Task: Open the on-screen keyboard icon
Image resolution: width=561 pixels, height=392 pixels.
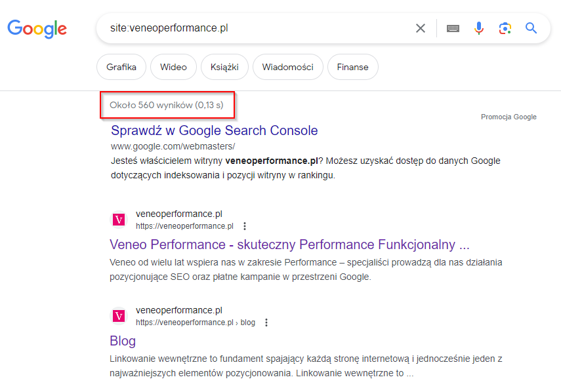Action: [x=453, y=28]
